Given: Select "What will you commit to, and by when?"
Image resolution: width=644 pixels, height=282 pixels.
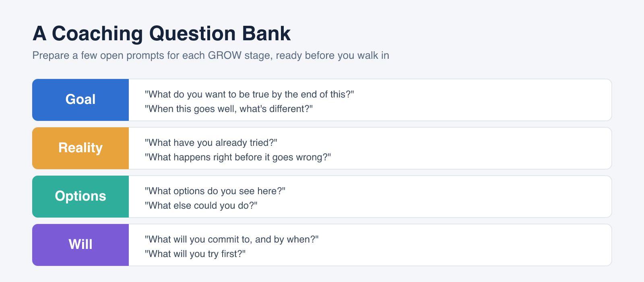Looking at the screenshot, I should point(231,239).
